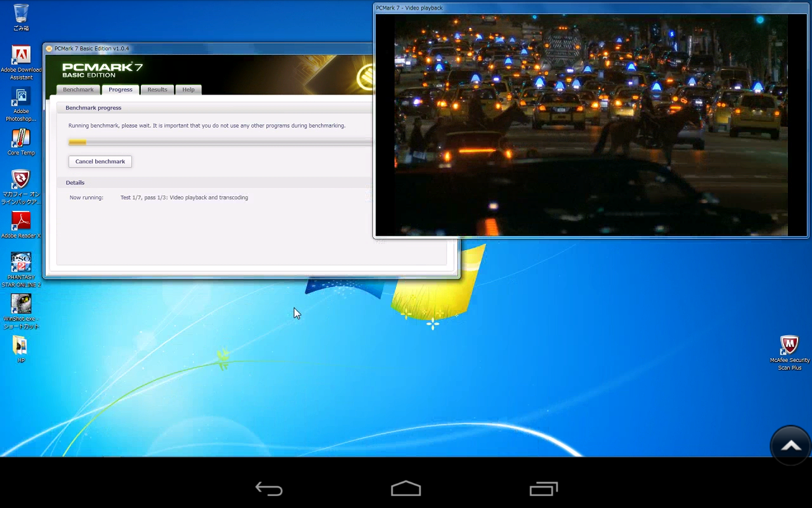Open the Recycle Bin desktop icon

[x=21, y=17]
